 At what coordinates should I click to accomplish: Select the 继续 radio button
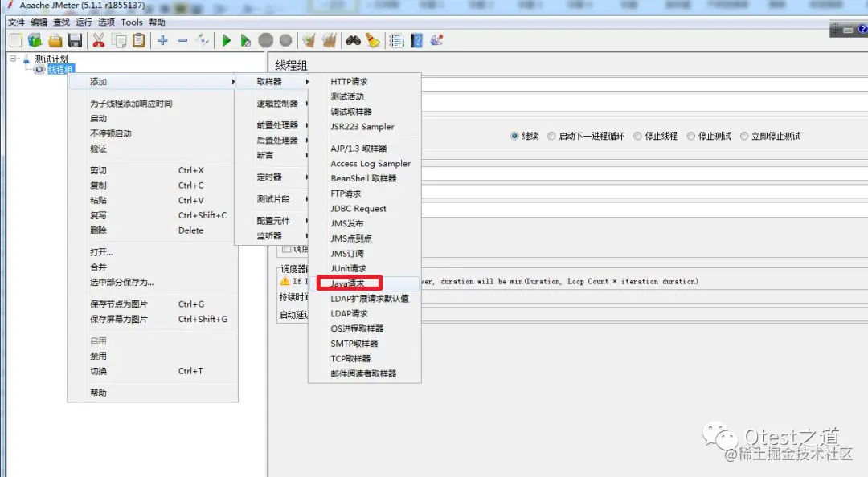tap(514, 137)
